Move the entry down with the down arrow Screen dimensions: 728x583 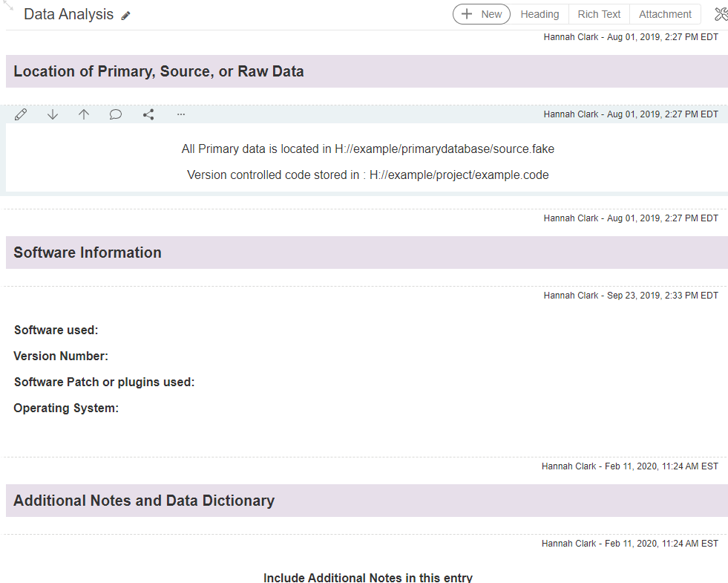(x=53, y=114)
